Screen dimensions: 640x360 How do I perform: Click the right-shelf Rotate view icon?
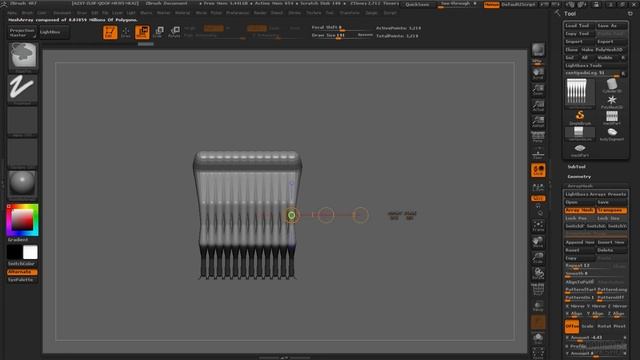pos(538,273)
